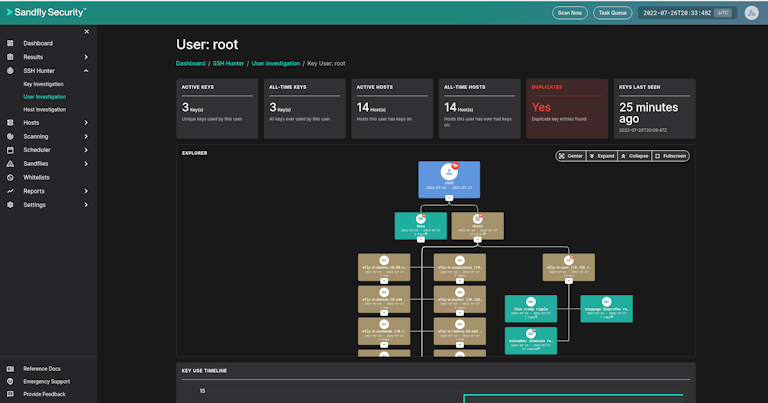Follow the Dashboard breadcrumb link
768x403 pixels.
point(191,63)
